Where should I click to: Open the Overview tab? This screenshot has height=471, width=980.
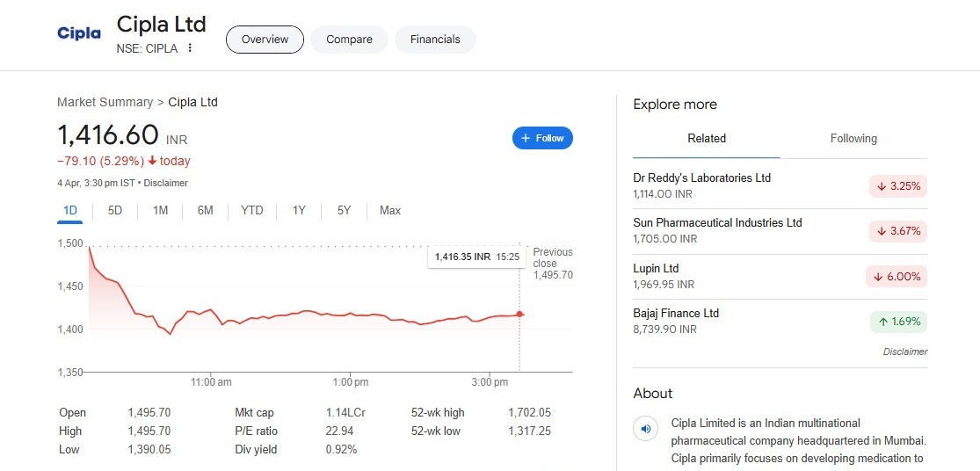pos(265,40)
